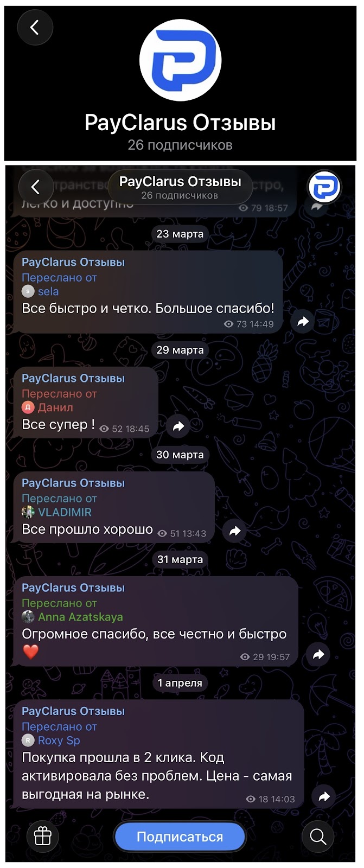Tap the back arrow on the channel profile

(35, 27)
